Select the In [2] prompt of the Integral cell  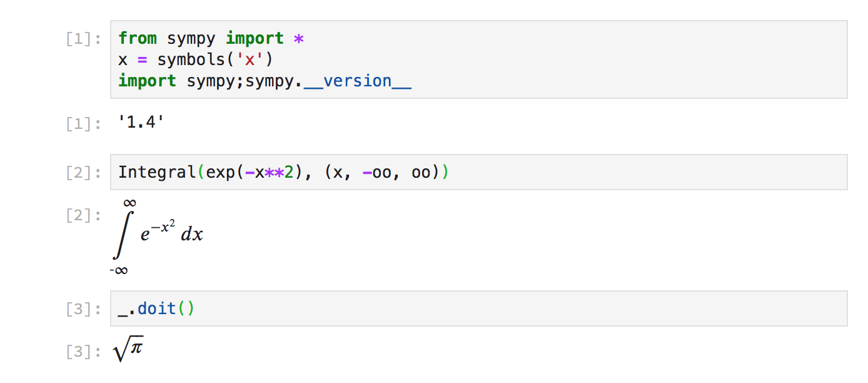(x=83, y=173)
